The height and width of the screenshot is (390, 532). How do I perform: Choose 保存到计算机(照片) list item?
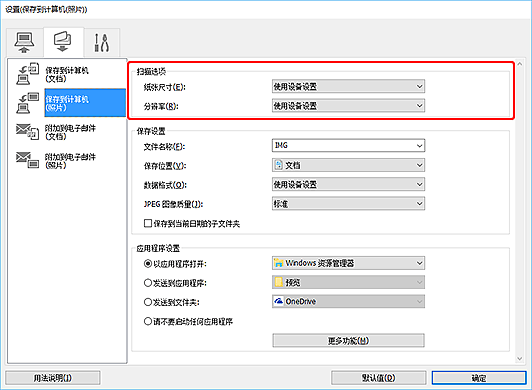(85, 103)
